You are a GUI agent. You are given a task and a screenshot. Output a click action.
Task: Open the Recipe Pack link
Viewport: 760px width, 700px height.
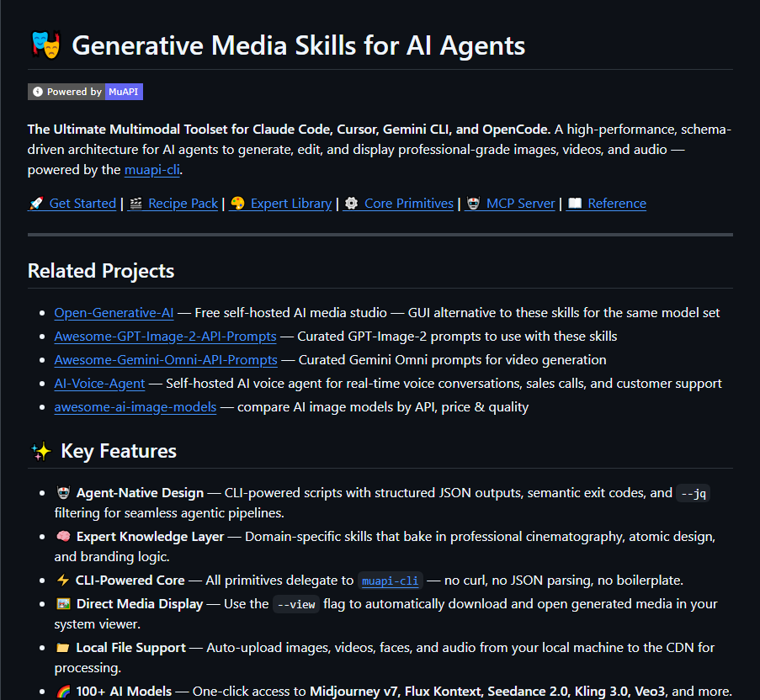[x=183, y=204]
